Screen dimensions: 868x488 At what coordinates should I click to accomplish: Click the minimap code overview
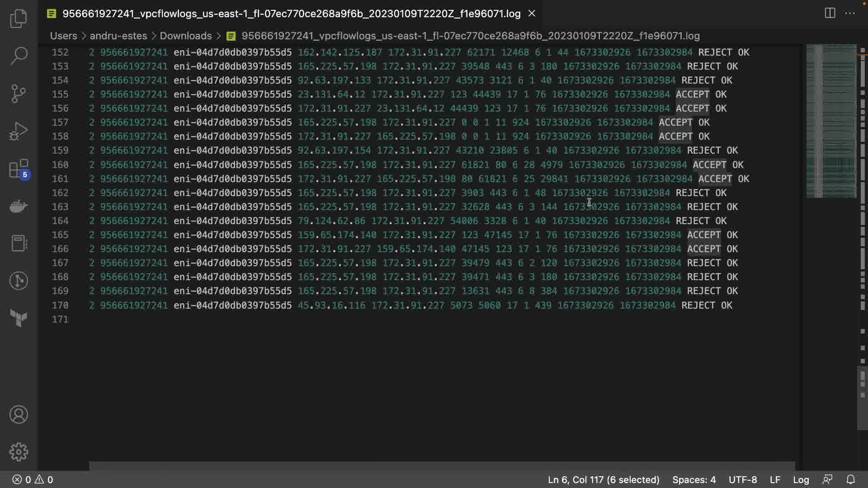(x=831, y=121)
